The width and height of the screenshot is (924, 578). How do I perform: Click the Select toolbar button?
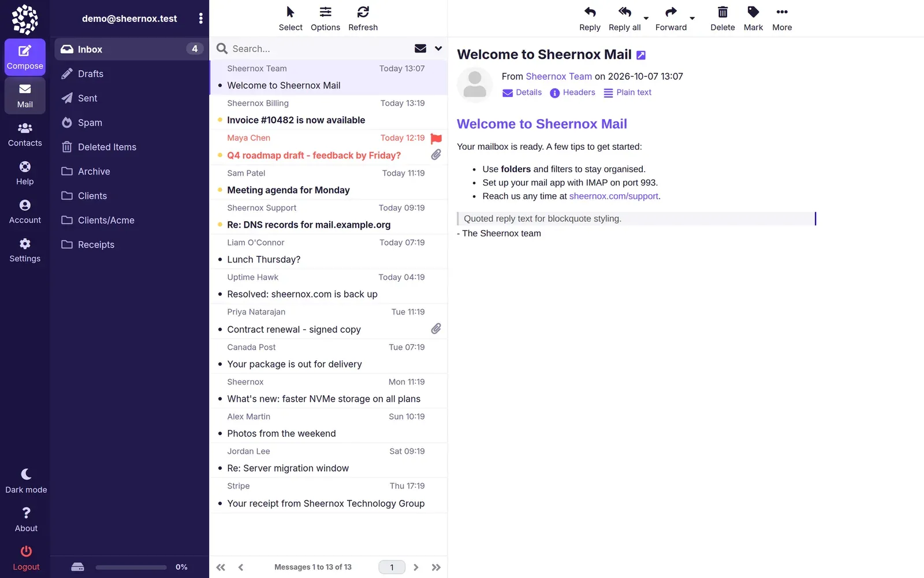[290, 18]
